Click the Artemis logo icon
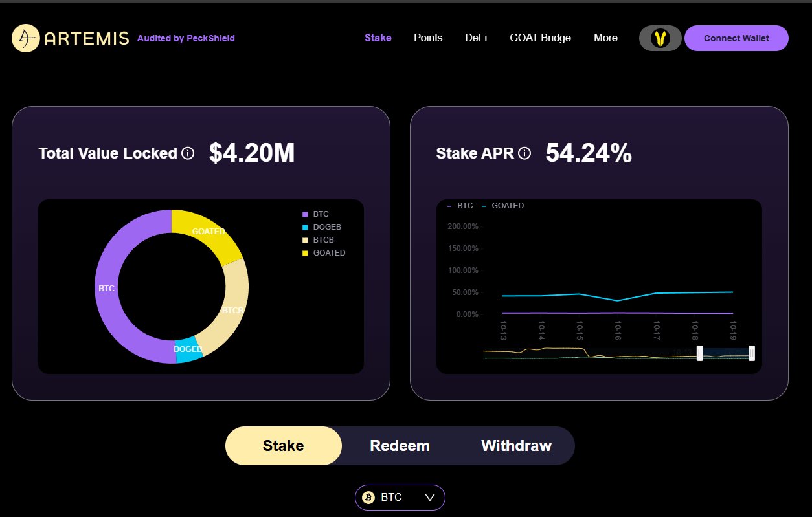Screen dimensions: 812x517 [26, 39]
